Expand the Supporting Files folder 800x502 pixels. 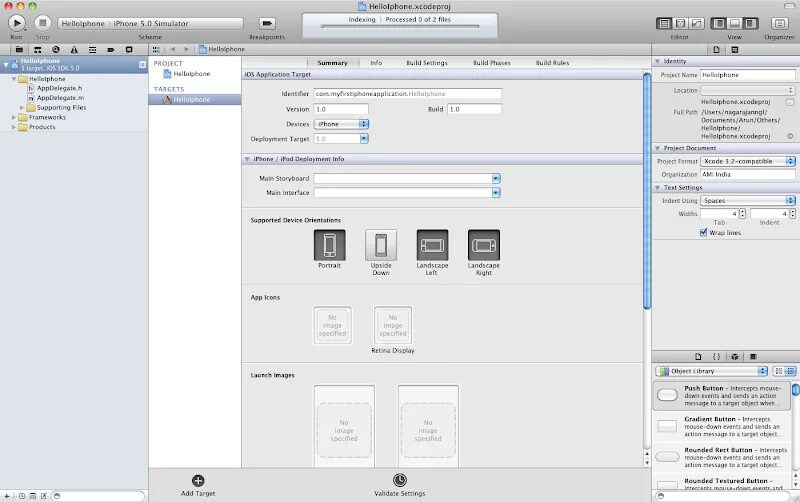[x=22, y=108]
